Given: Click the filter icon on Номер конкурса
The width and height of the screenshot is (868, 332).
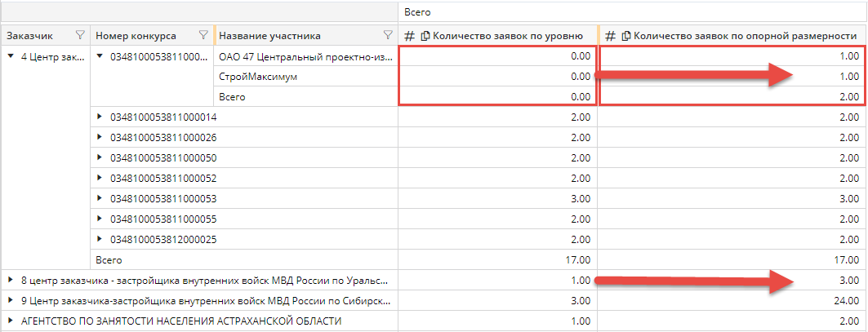Looking at the screenshot, I should tap(203, 36).
